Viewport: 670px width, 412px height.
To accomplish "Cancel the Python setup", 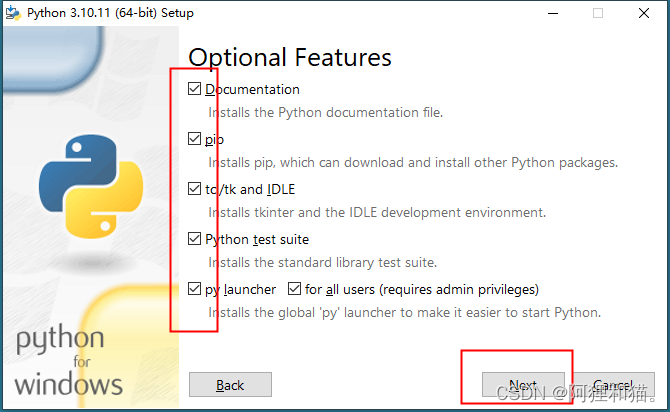I will (x=614, y=385).
